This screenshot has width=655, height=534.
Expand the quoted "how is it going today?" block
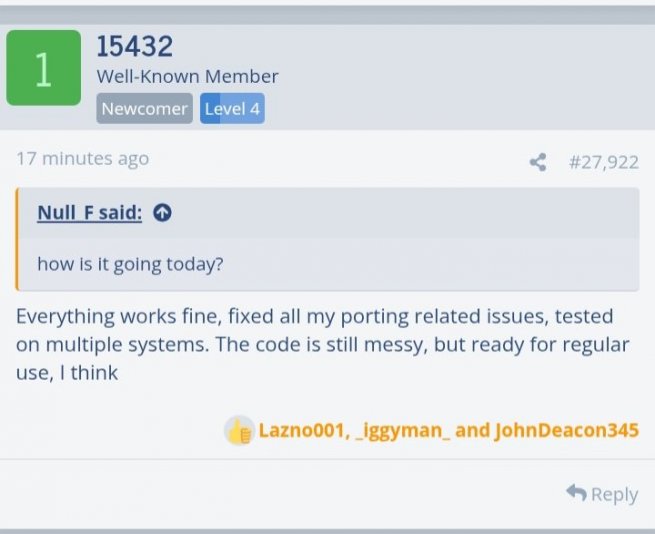pyautogui.click(x=130, y=264)
